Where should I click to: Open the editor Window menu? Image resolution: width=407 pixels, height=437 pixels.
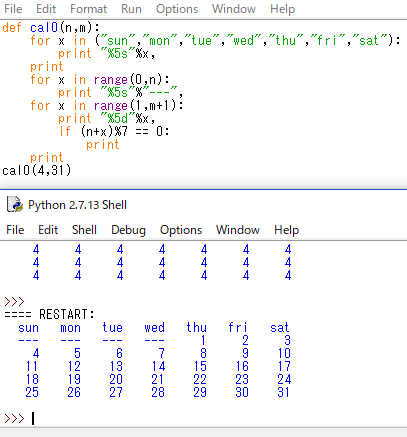coord(234,9)
